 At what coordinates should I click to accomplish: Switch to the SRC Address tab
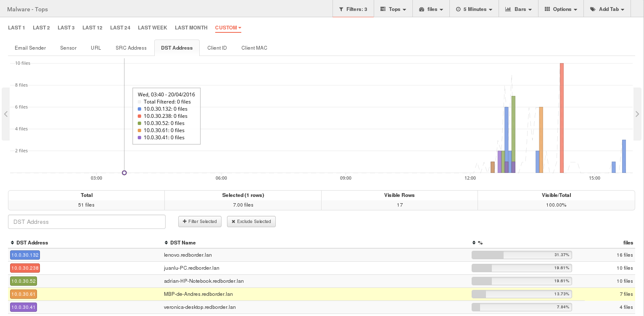tap(131, 48)
